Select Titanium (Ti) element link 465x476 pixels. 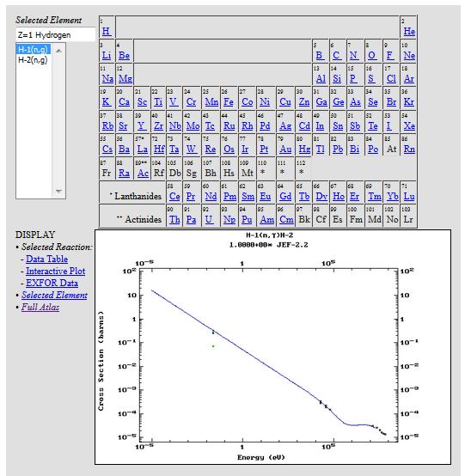pos(158,101)
